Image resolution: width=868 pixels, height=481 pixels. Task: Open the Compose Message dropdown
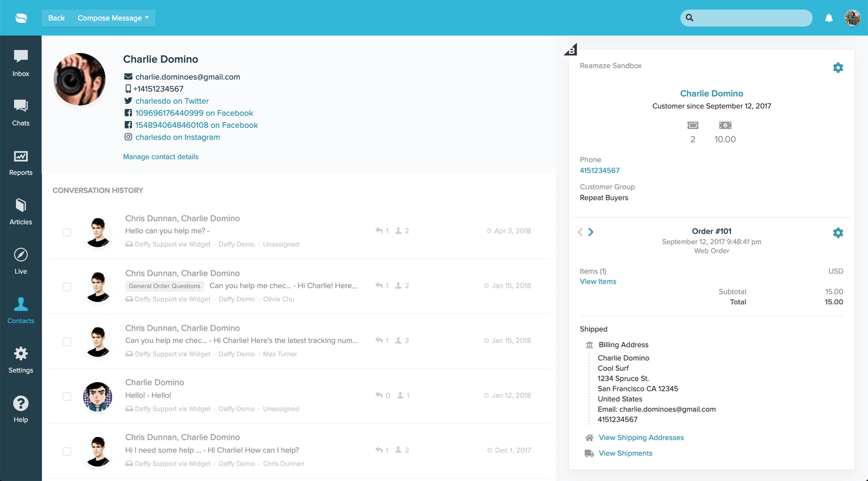click(x=113, y=18)
